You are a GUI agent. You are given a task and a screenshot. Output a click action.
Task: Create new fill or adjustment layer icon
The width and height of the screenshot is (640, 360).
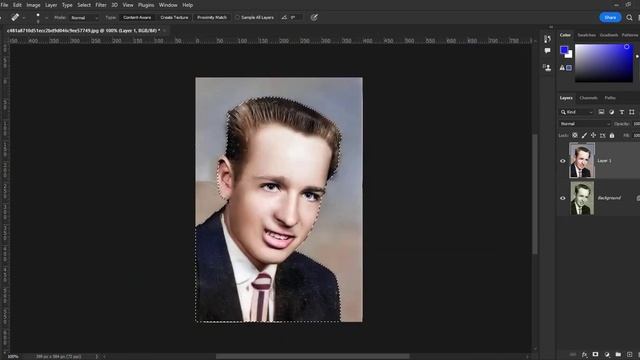(x=607, y=355)
